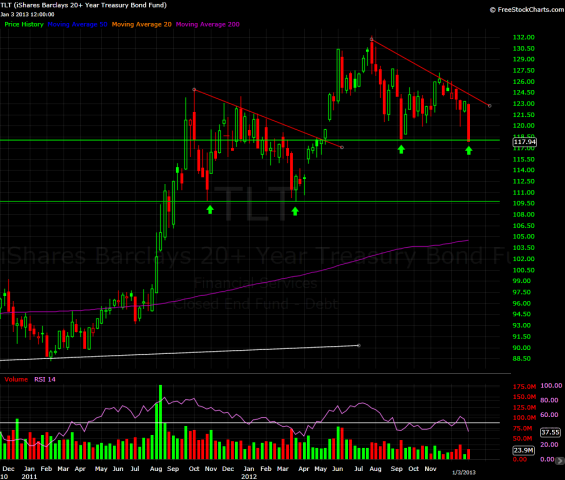Click the scroll-right arrow at chart bottom corner

click(560, 461)
